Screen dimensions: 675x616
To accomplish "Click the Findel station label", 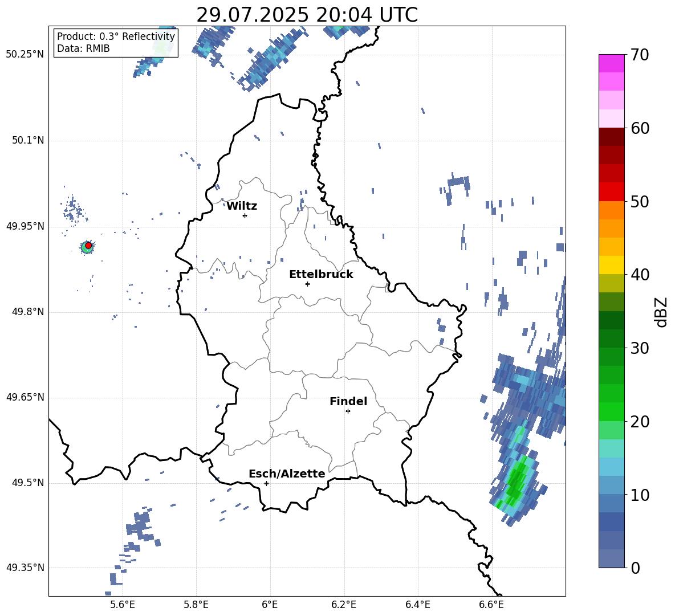I will tap(348, 401).
